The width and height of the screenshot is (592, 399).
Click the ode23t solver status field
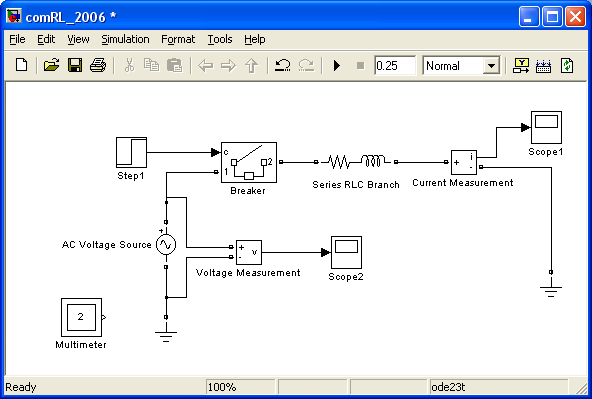click(498, 387)
